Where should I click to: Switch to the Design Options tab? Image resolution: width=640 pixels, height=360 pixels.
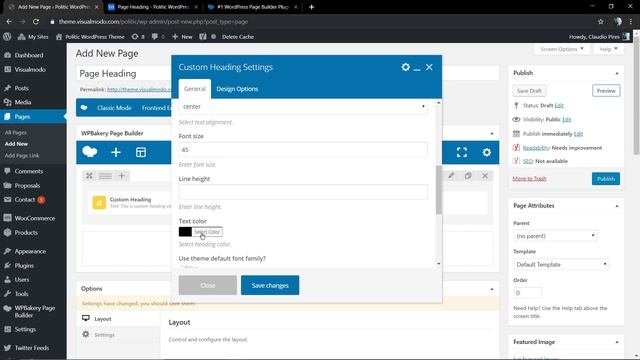pyautogui.click(x=237, y=89)
